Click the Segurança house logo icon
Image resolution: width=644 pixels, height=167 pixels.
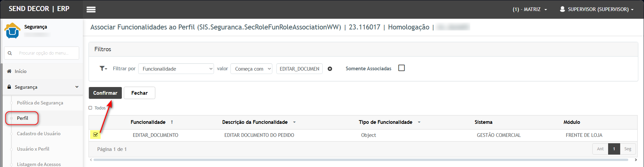[x=12, y=30]
